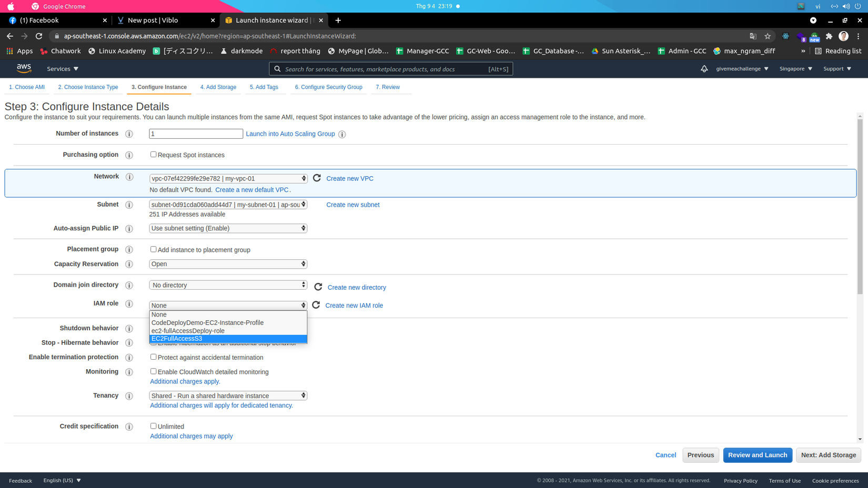Check Add instance to placement group
868x488 pixels.
pos(153,249)
